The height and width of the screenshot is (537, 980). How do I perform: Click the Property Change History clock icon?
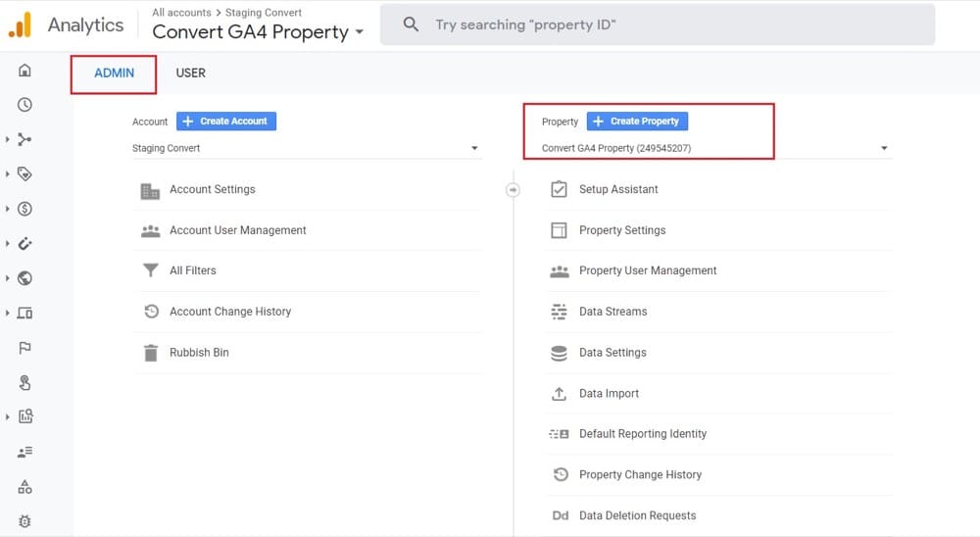[x=560, y=474]
